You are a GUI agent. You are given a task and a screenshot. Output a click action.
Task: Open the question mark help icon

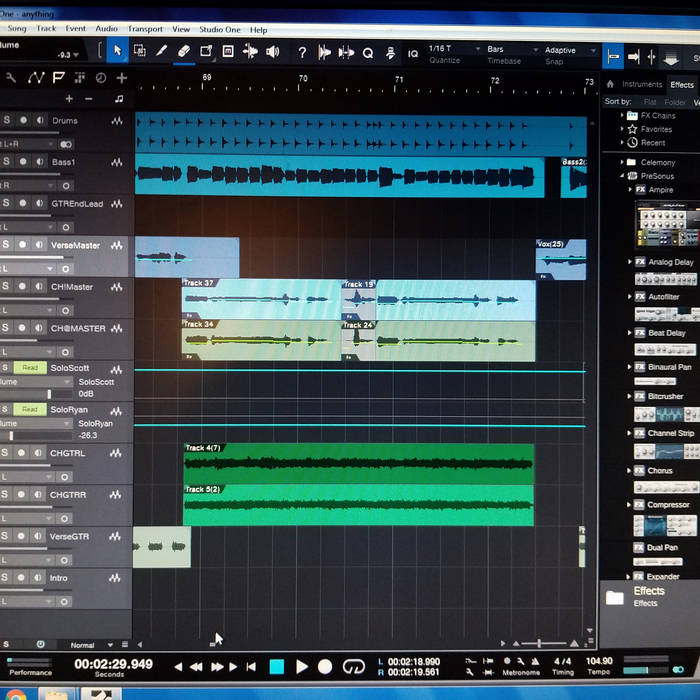(302, 52)
